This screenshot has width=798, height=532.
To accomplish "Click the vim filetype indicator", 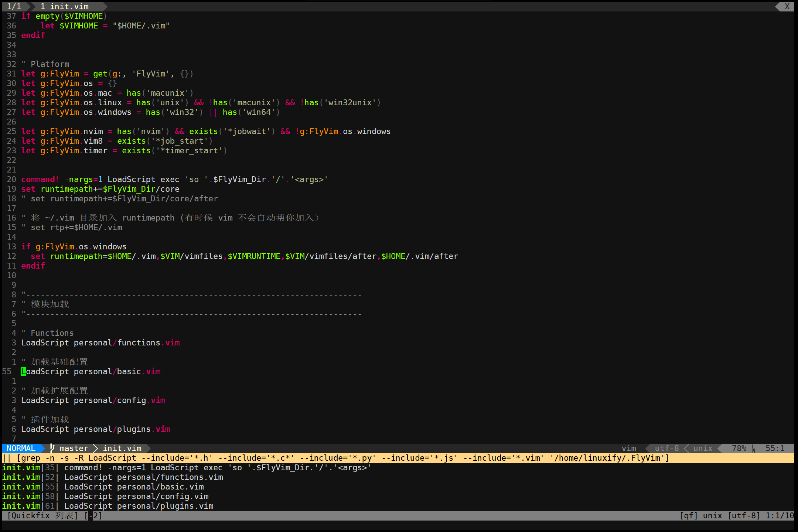I will click(x=628, y=448).
